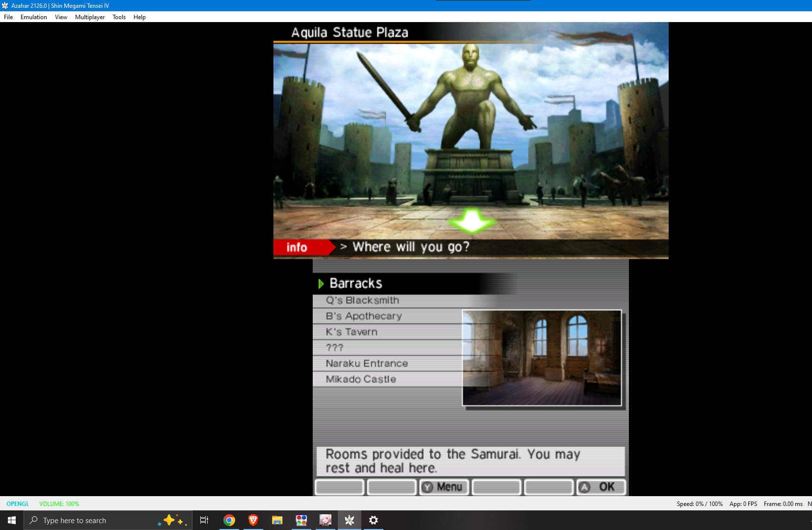Image resolution: width=812 pixels, height=530 pixels.
Task: Click the Speed 0% / 100% status text
Action: coord(700,504)
